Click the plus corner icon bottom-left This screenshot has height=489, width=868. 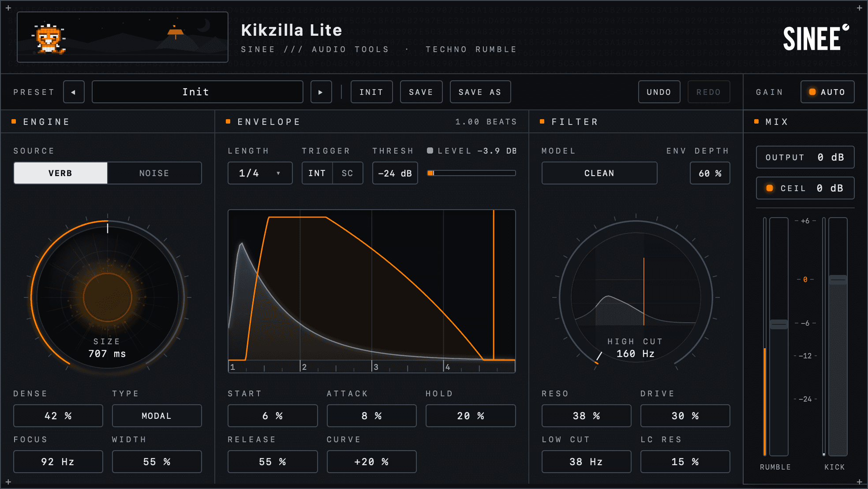(8, 481)
